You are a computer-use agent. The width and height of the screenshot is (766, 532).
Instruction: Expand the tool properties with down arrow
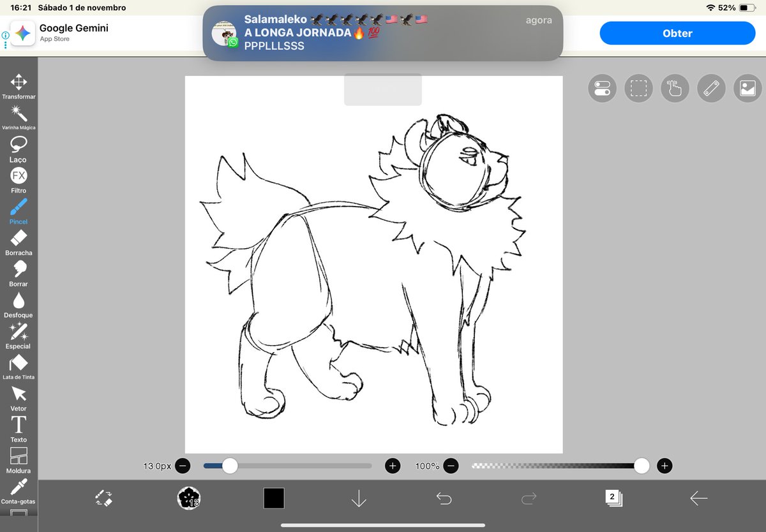[359, 498]
